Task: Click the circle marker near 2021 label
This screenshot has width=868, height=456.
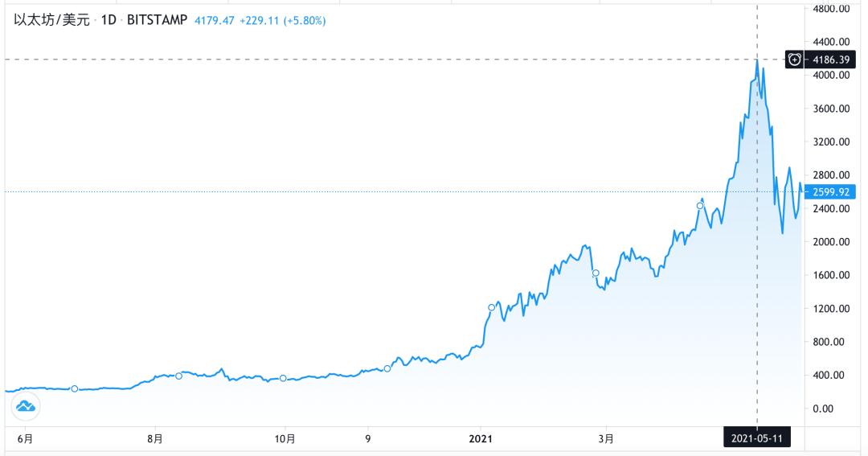Action: pyautogui.click(x=492, y=307)
